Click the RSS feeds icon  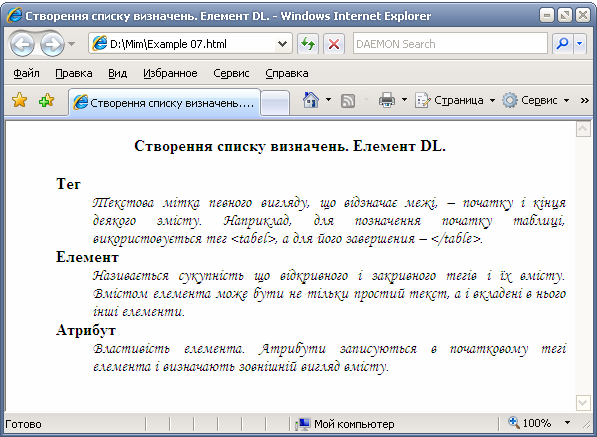[348, 100]
